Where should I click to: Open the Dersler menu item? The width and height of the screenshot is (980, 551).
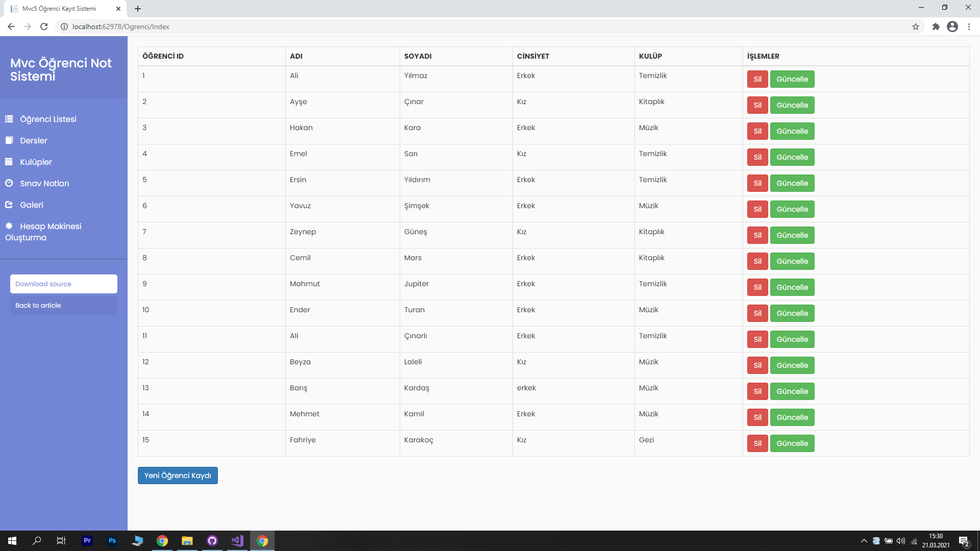click(34, 140)
